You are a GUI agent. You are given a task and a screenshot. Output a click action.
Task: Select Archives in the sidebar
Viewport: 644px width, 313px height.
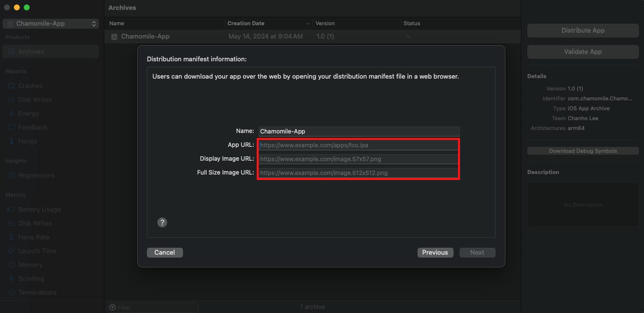(31, 51)
